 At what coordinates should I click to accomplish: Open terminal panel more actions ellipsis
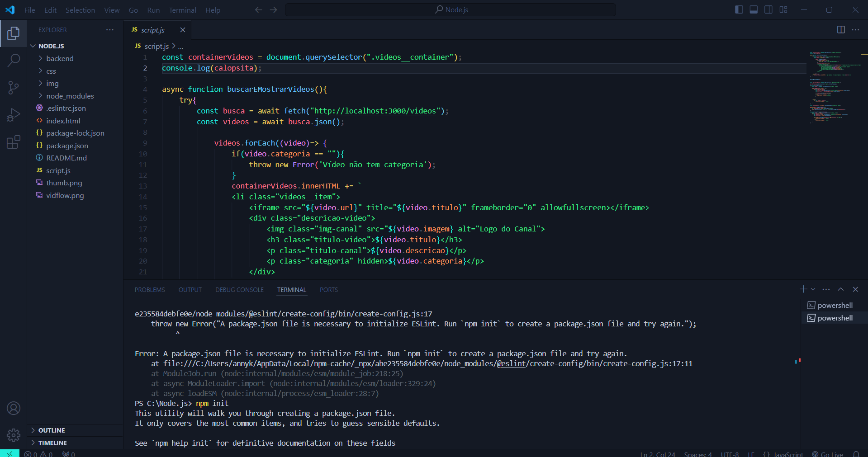tap(826, 289)
